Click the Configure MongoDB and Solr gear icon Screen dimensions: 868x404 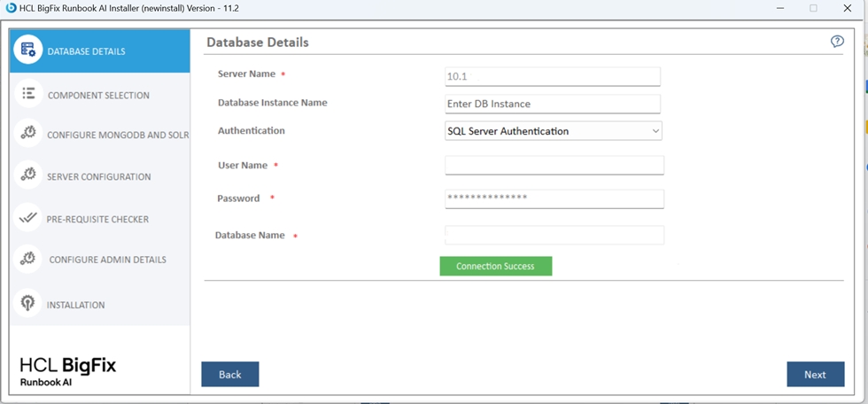[28, 134]
